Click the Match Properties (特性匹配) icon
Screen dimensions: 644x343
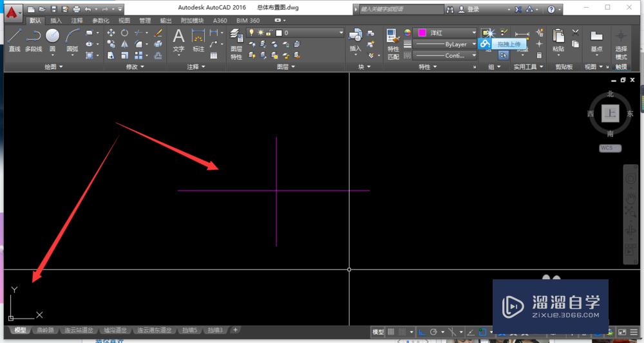point(393,44)
